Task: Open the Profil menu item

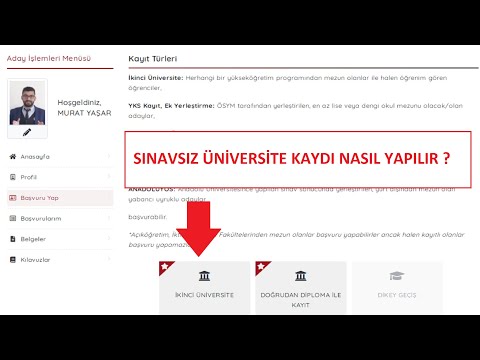Action: click(60, 177)
